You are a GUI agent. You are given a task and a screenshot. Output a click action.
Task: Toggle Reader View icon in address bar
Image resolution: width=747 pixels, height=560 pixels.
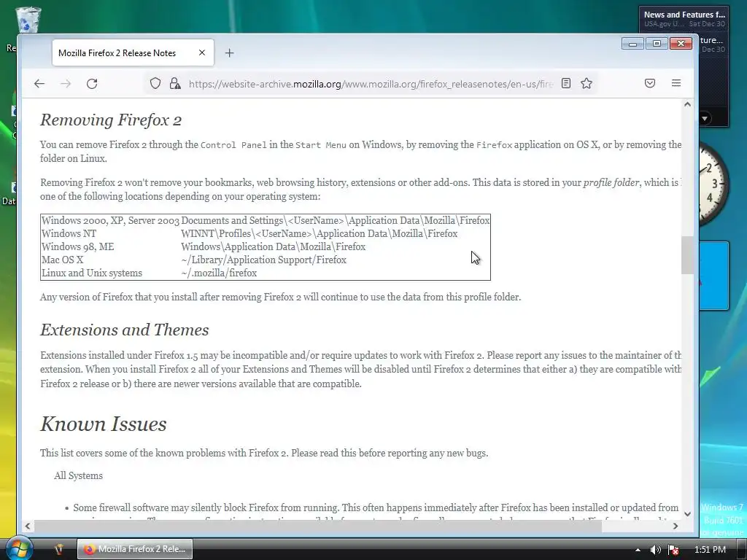566,83
